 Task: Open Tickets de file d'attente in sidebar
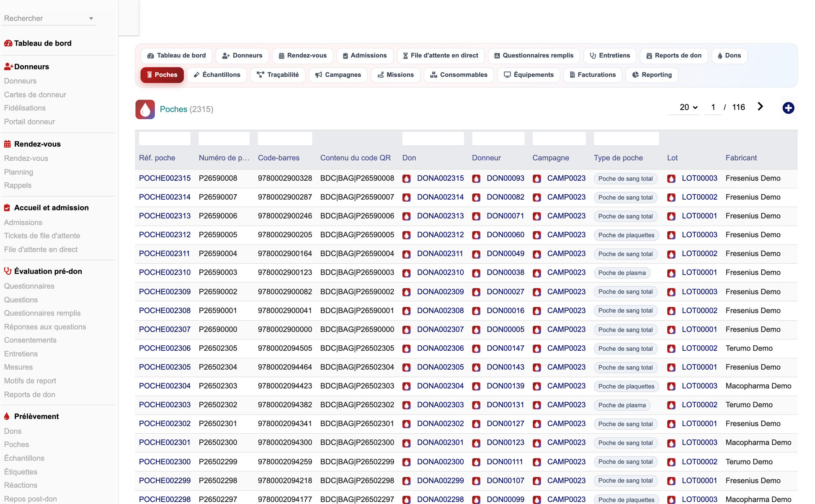pos(42,236)
